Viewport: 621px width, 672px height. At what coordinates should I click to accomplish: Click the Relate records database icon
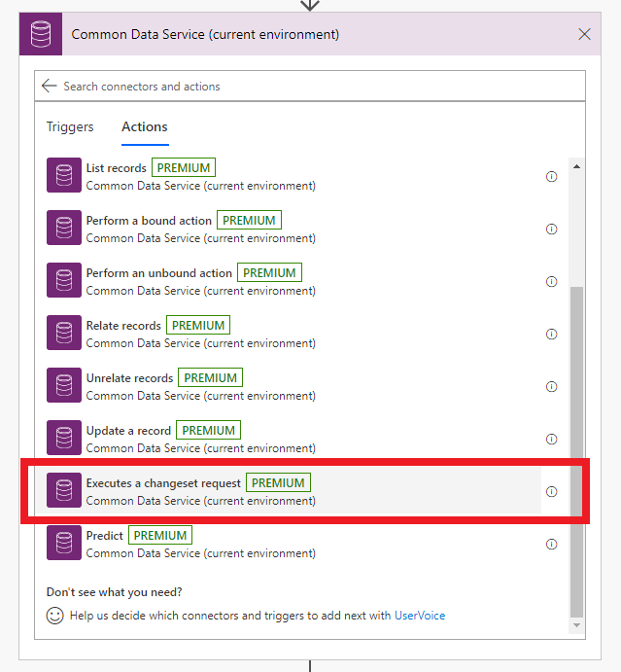click(x=64, y=333)
